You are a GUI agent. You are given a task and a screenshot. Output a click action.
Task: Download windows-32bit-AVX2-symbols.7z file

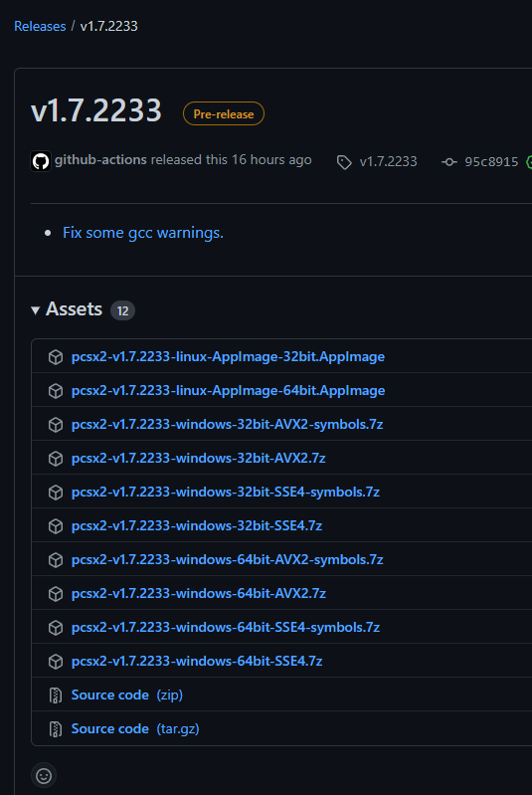coord(227,425)
